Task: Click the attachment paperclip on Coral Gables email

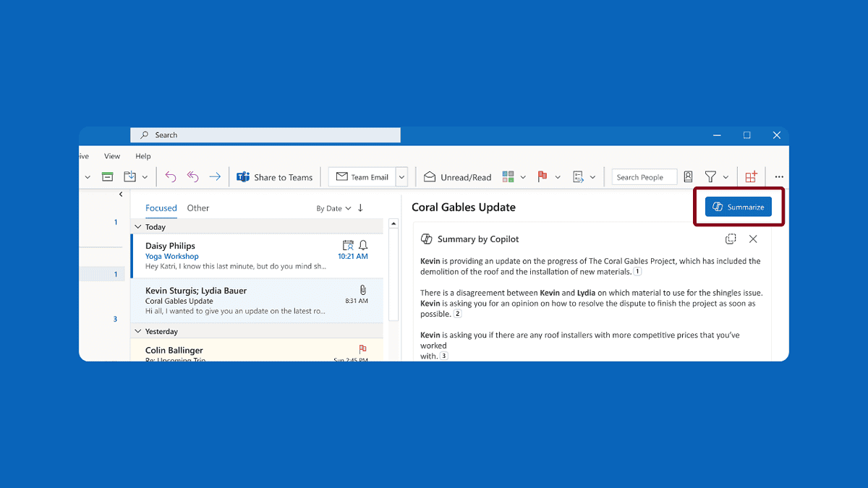Action: coord(363,289)
